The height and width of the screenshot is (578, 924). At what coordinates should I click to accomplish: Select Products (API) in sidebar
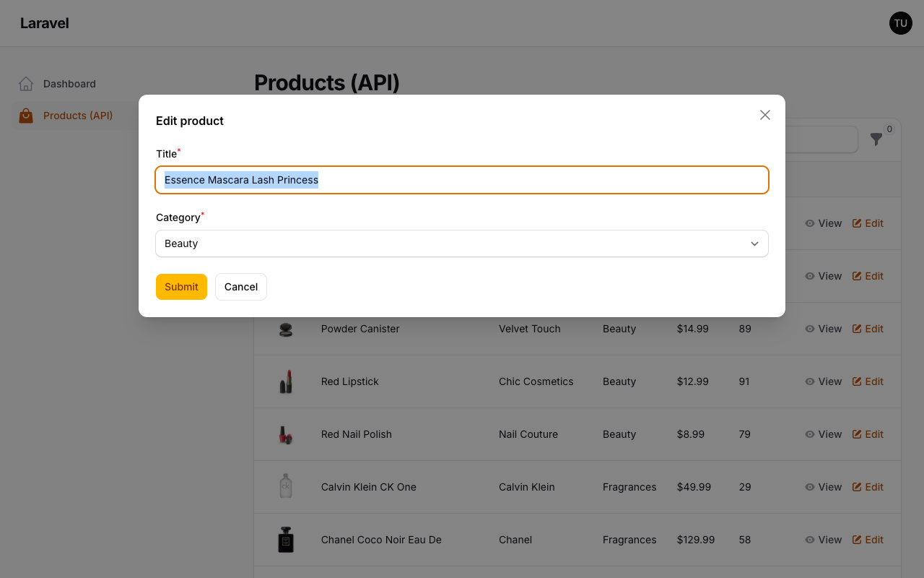[77, 116]
